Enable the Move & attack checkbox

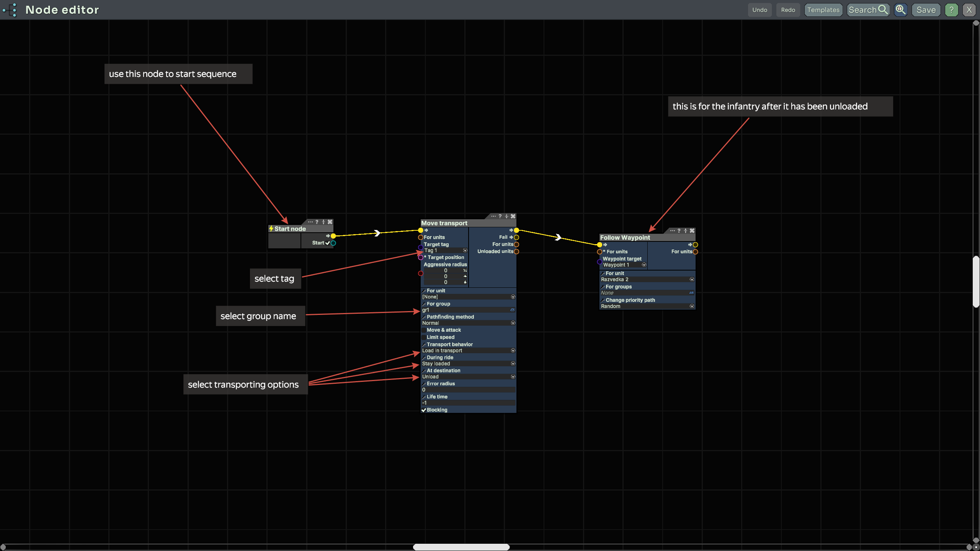click(x=424, y=330)
